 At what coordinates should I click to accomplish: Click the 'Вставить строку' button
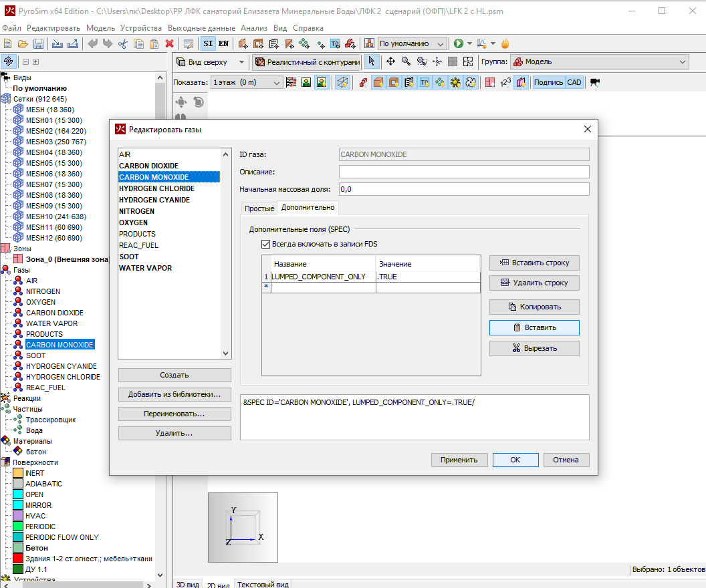point(534,263)
